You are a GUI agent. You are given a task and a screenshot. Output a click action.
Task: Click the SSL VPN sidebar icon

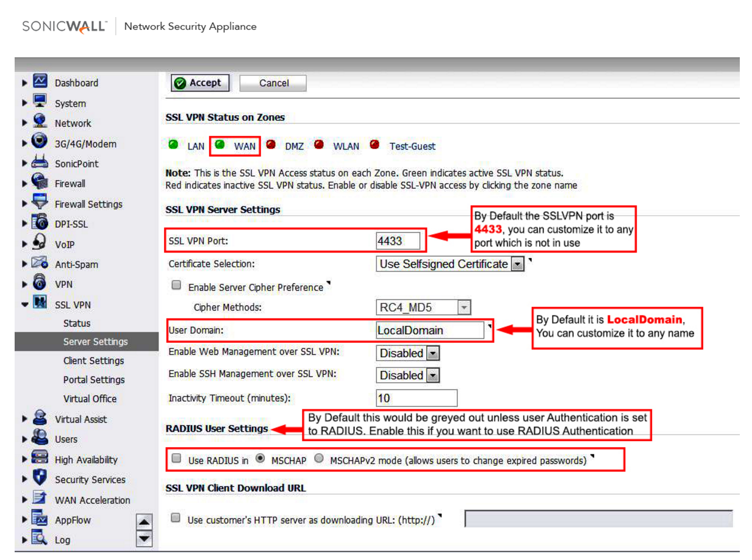(40, 303)
